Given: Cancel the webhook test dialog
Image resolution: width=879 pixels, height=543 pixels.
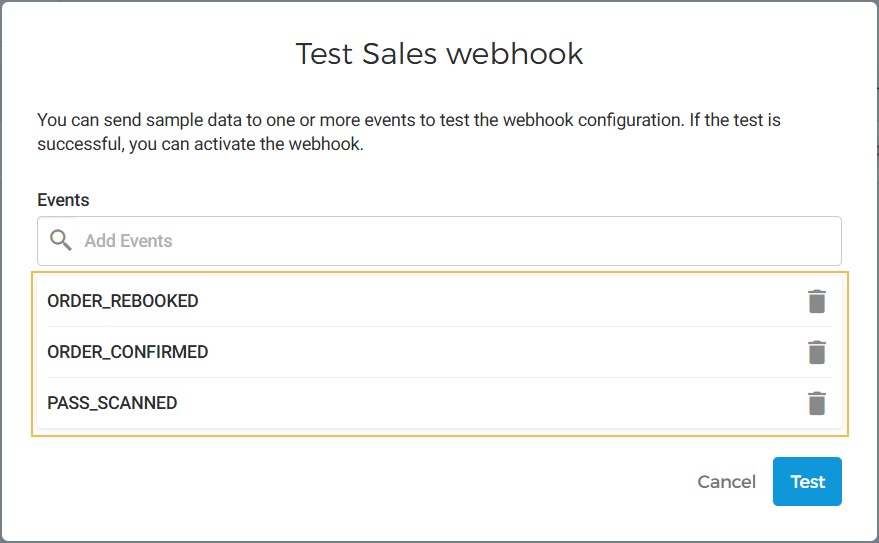Looking at the screenshot, I should pos(726,482).
